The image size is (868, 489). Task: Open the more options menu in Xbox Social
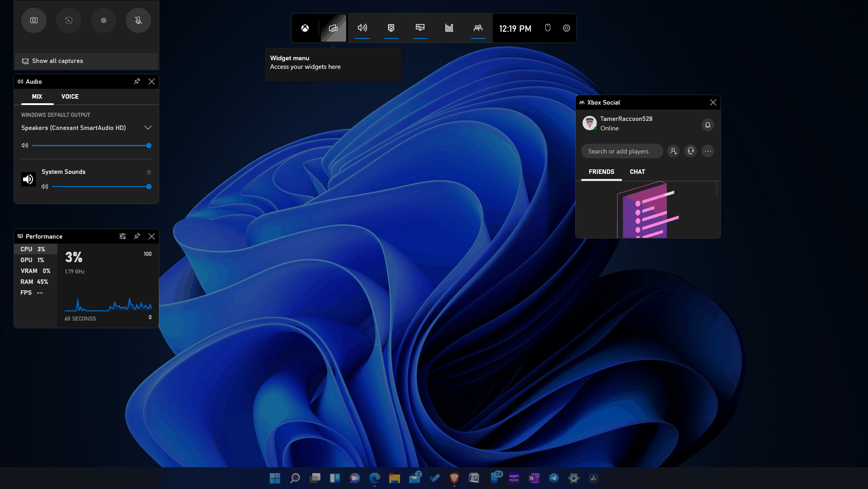pyautogui.click(x=708, y=151)
